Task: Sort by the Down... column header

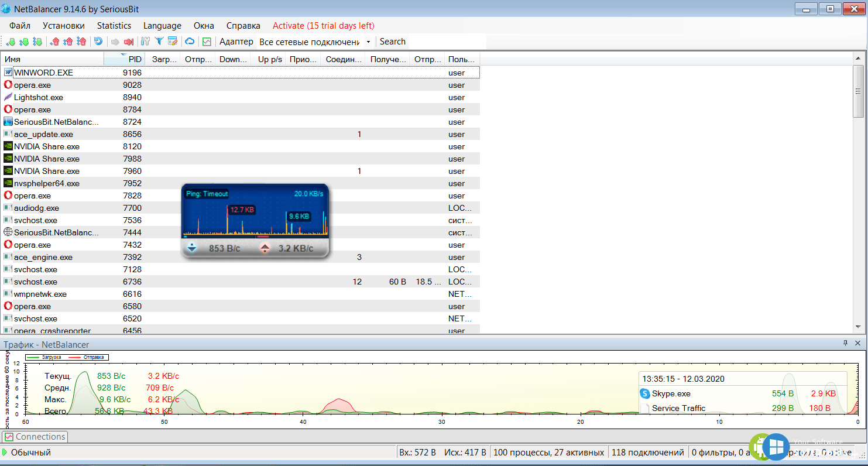Action: tap(233, 59)
